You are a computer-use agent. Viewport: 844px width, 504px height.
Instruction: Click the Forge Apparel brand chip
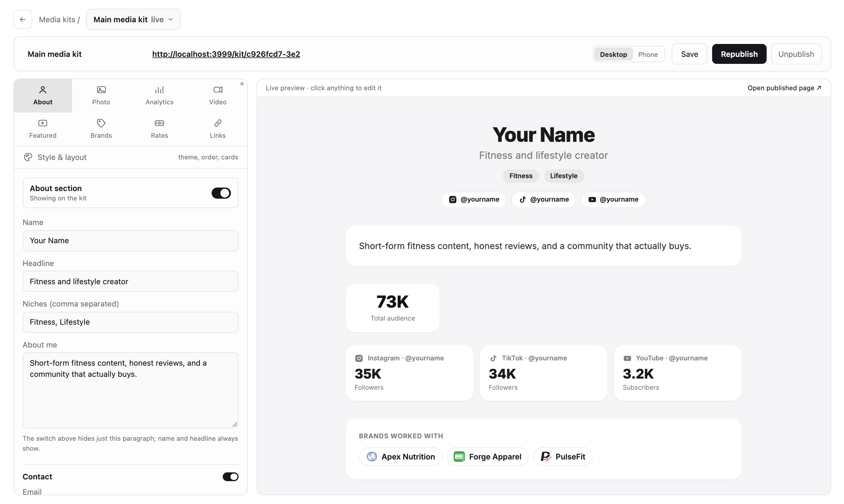click(488, 457)
